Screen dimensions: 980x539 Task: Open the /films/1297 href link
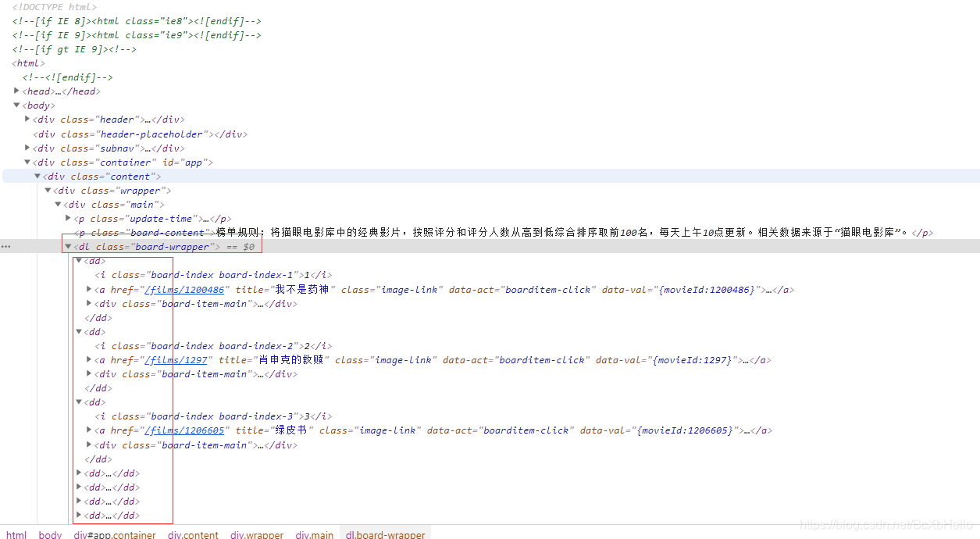[176, 360]
